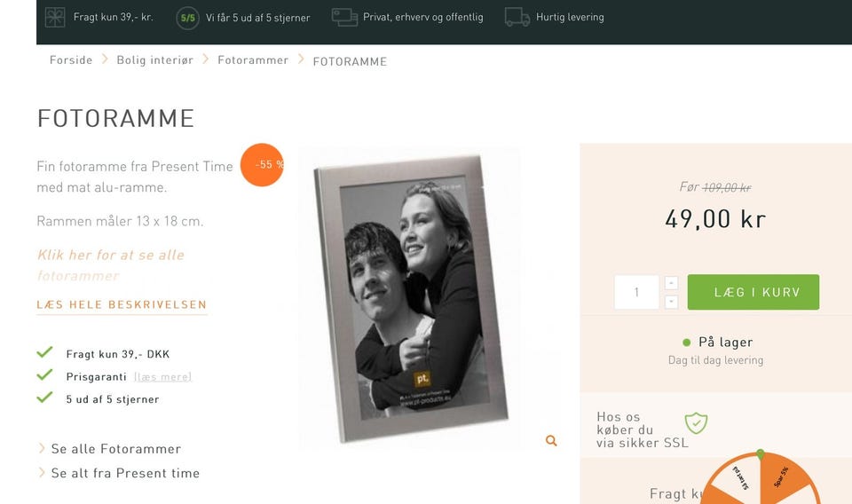Click checkmark beside Prisgaranti

point(44,374)
